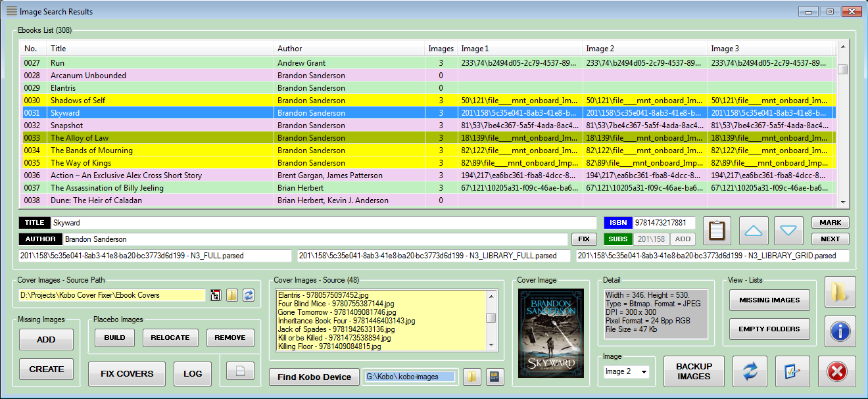The width and height of the screenshot is (868, 399).
Task: Click the clipboard icon button next to ISBN
Action: click(x=717, y=231)
